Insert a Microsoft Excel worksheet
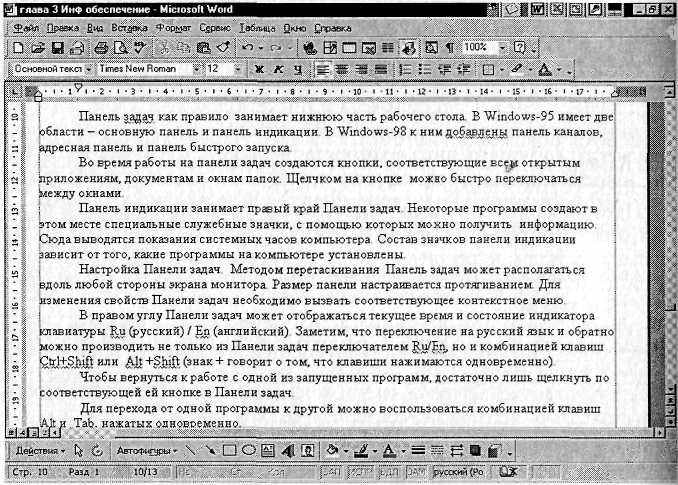 tap(368, 48)
